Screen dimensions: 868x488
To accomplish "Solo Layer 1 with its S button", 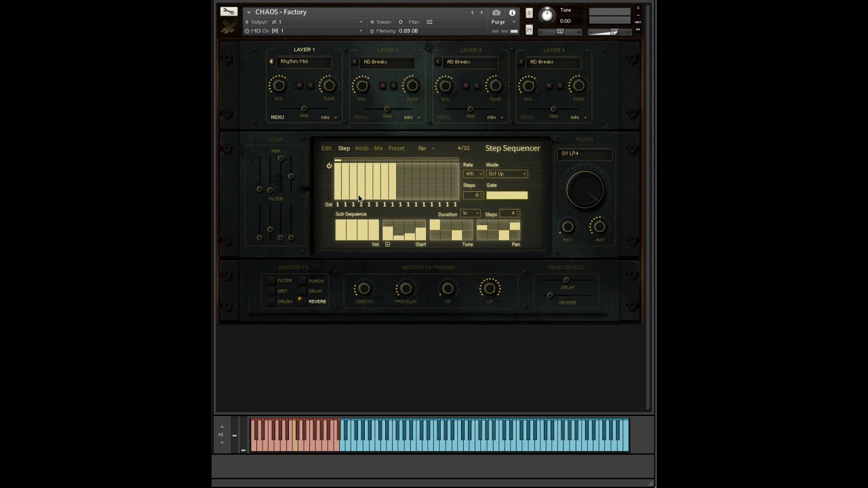I will (310, 85).
